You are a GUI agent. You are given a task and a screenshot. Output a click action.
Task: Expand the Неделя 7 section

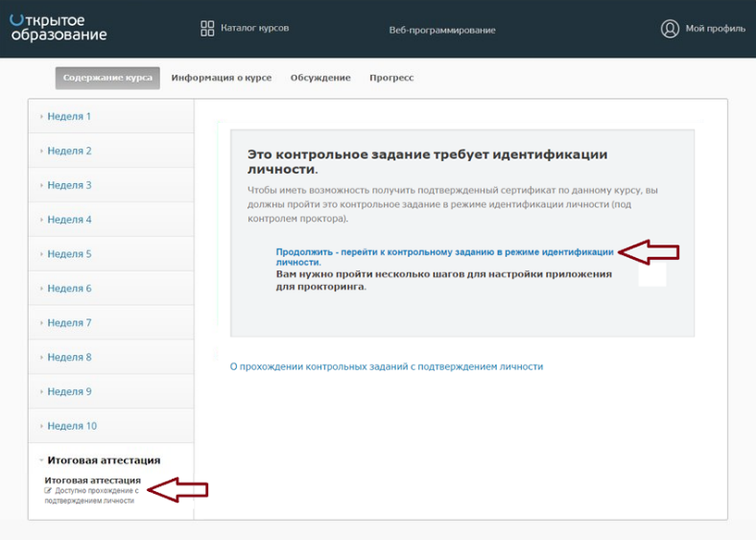pos(111,322)
